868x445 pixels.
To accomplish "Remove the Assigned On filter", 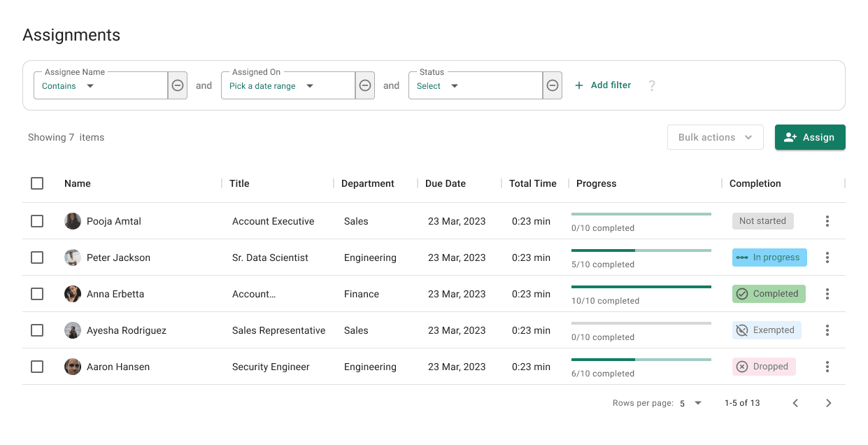I will [x=365, y=85].
